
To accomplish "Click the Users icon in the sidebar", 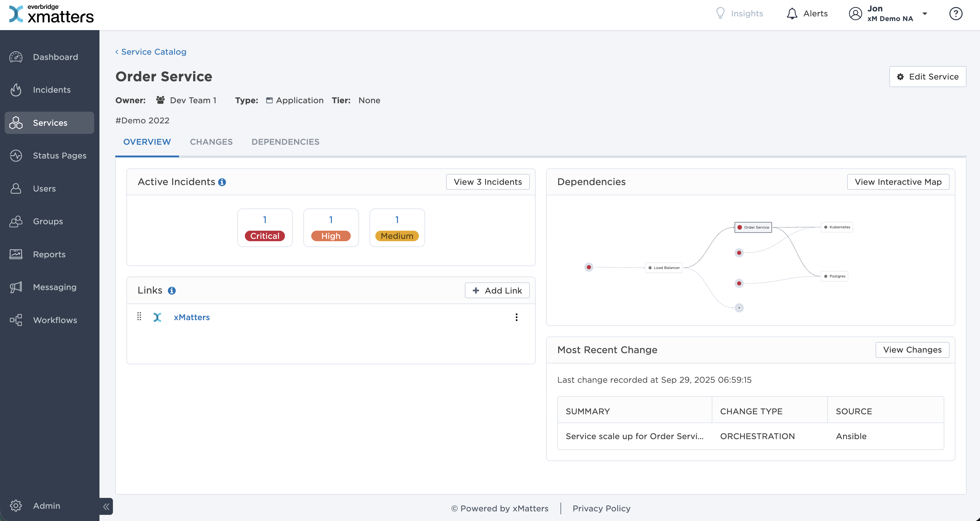I will [16, 188].
